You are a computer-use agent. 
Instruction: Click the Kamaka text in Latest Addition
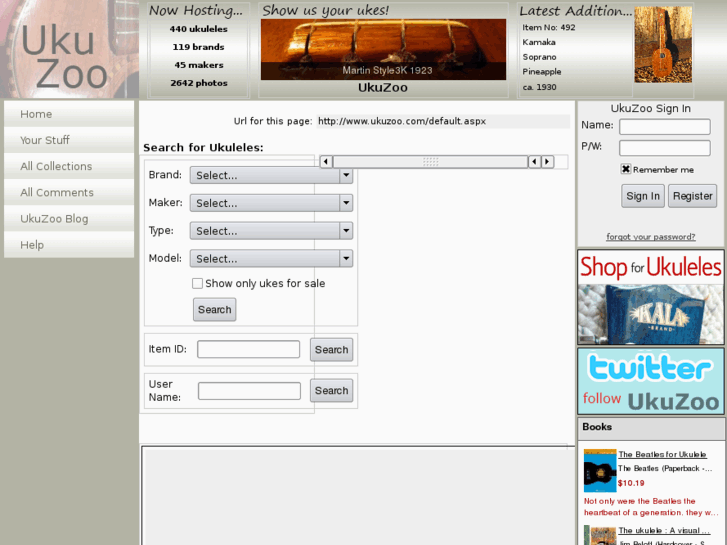[x=539, y=42]
